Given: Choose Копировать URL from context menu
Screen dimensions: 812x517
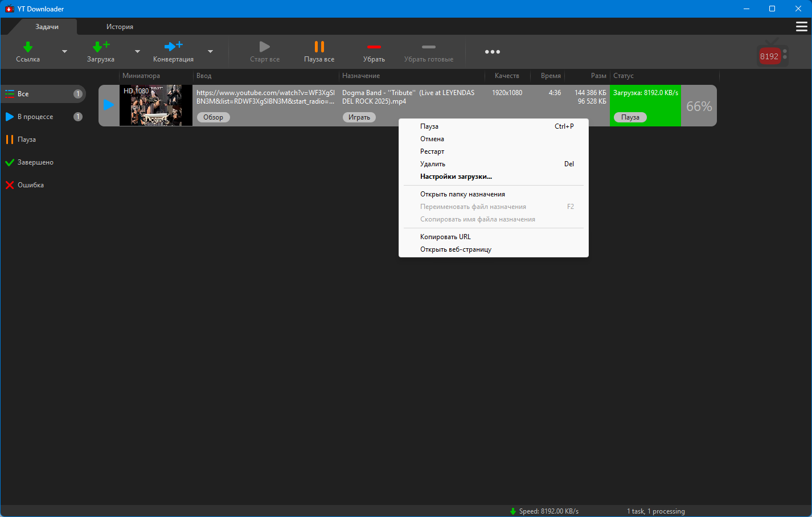Looking at the screenshot, I should click(445, 237).
